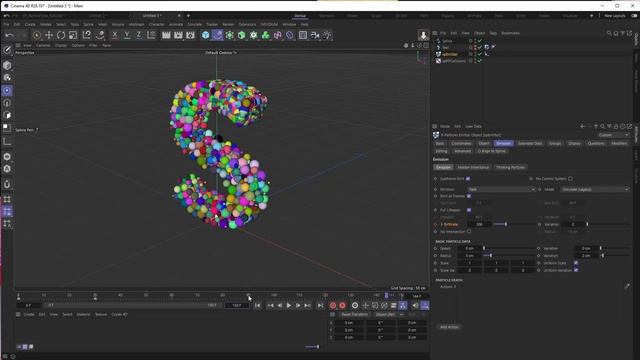Click the green gear Deformer icon
This screenshot has width=640, height=360.
tap(253, 35)
